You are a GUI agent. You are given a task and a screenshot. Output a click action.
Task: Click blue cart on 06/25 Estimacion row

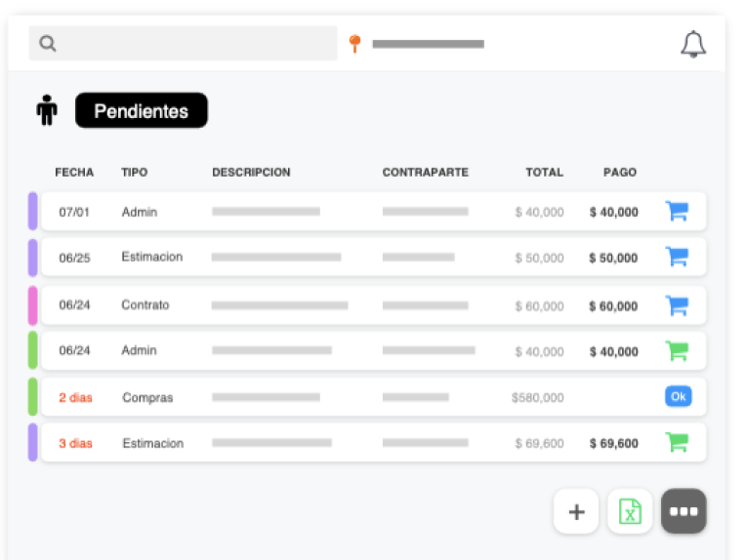point(677,257)
